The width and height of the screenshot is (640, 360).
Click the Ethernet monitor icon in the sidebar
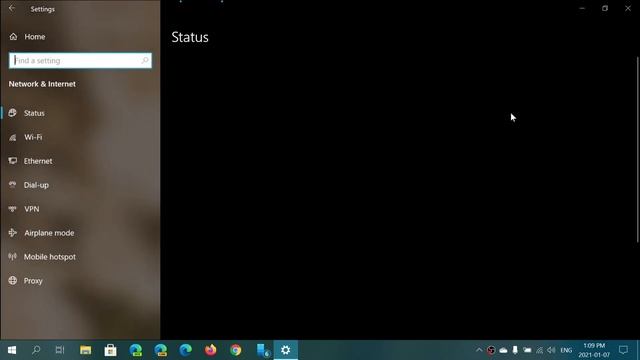point(13,161)
